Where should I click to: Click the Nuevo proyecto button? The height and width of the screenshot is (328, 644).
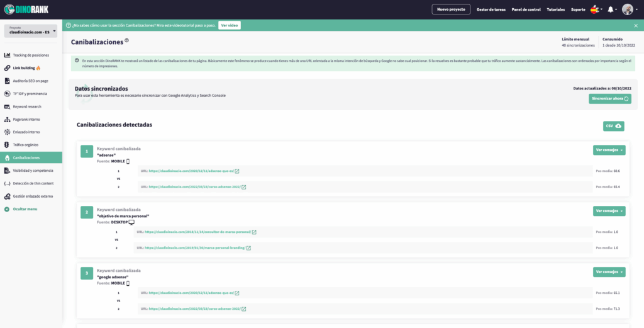coord(451,9)
